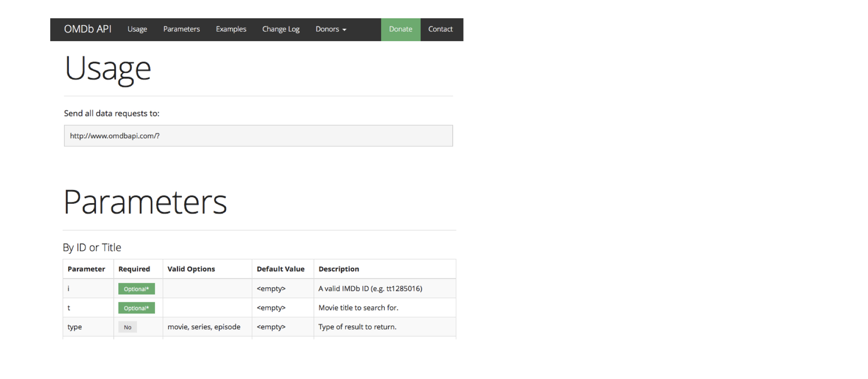The width and height of the screenshot is (868, 379).
Task: Open the Change Log page
Action: [x=281, y=29]
